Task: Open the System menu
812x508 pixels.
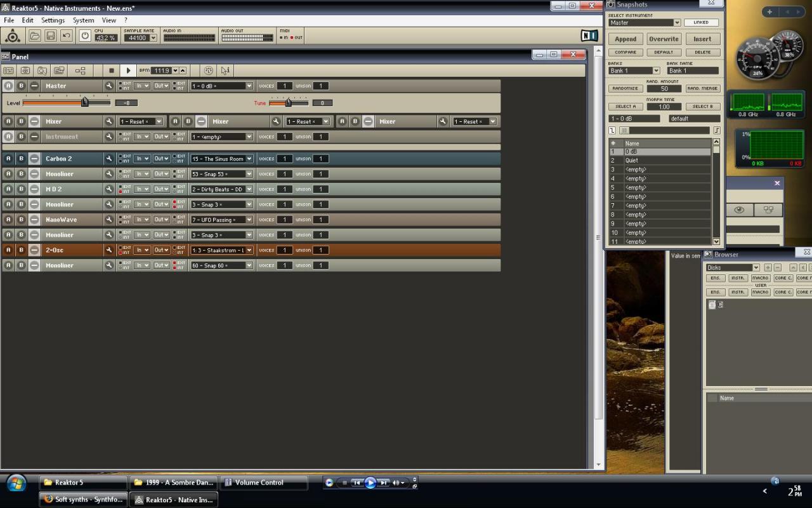Action: 83,20
